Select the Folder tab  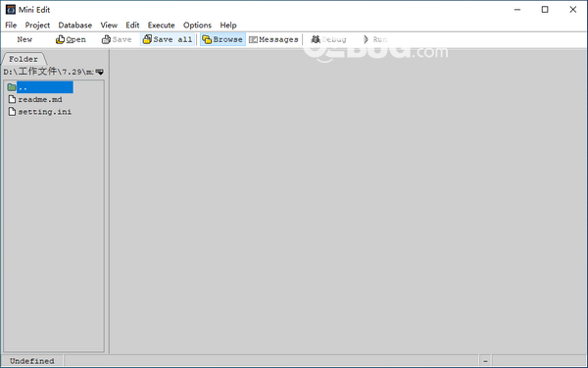pos(24,59)
